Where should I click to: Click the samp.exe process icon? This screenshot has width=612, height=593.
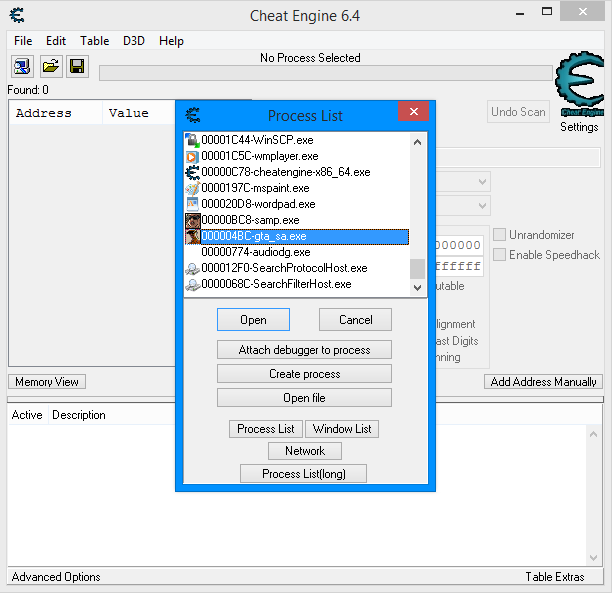[192, 221]
